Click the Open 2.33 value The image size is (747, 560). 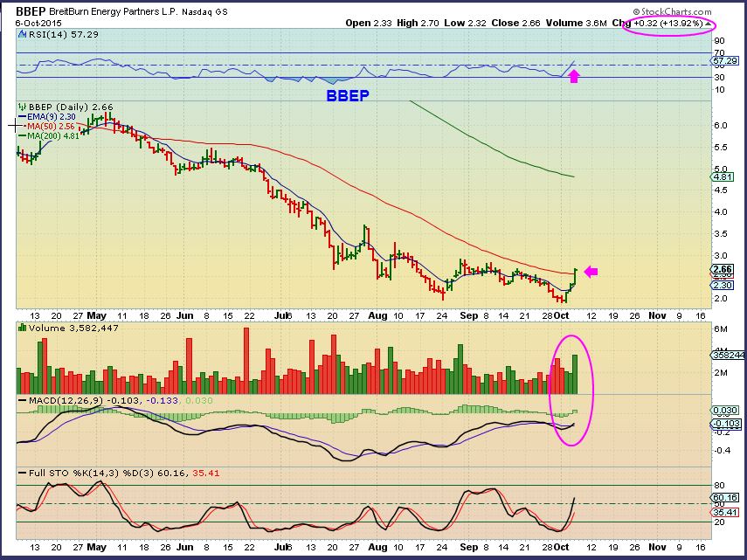coord(369,23)
